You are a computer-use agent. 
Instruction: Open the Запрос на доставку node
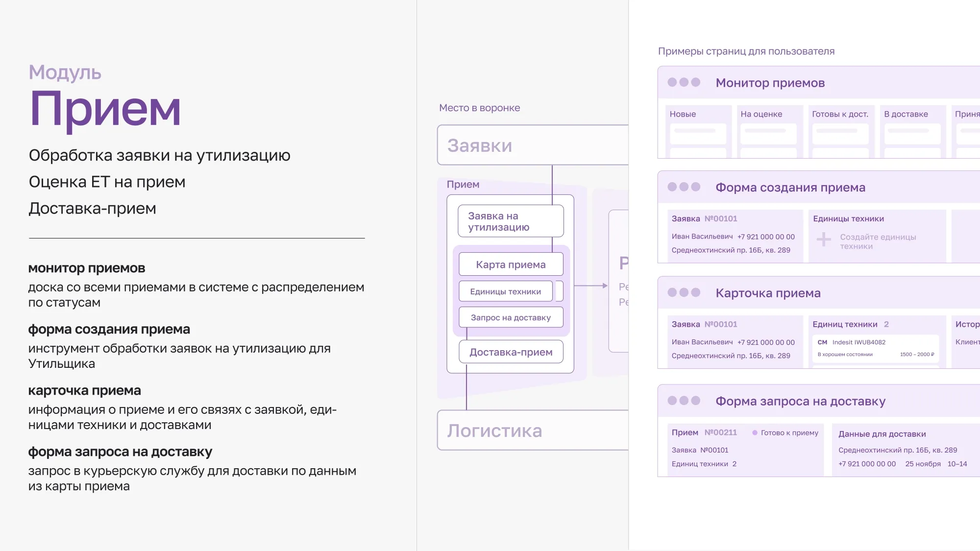tap(510, 317)
